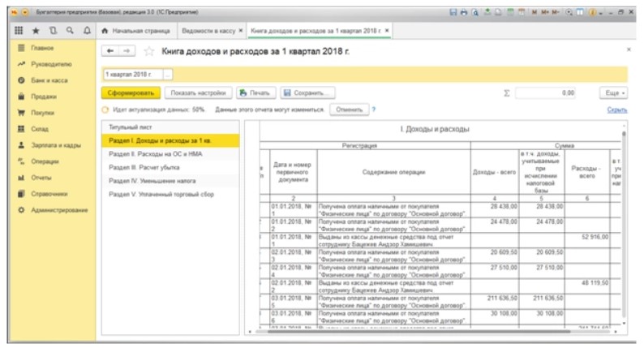Open notifications bell icon
Viewport: 644px width, 348px height.
click(87, 31)
